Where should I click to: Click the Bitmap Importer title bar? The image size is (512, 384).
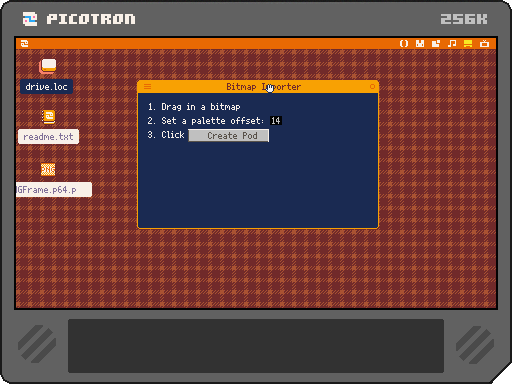coord(258,87)
